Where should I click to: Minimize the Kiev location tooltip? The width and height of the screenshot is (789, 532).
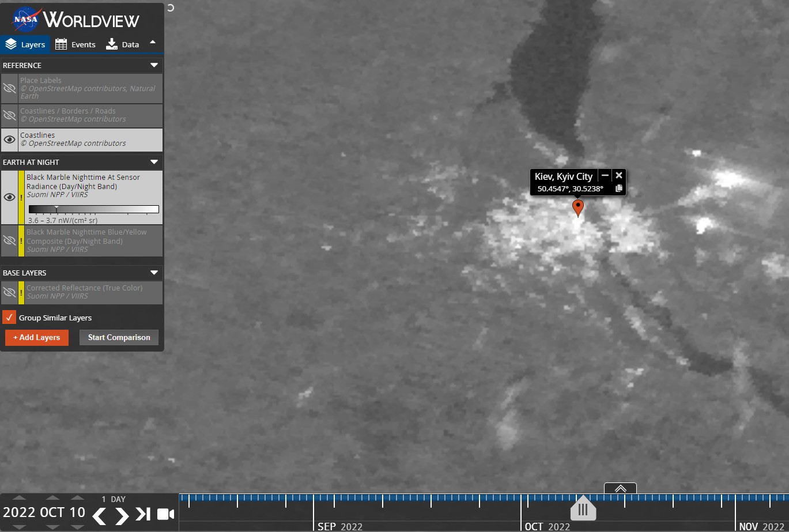tap(605, 175)
